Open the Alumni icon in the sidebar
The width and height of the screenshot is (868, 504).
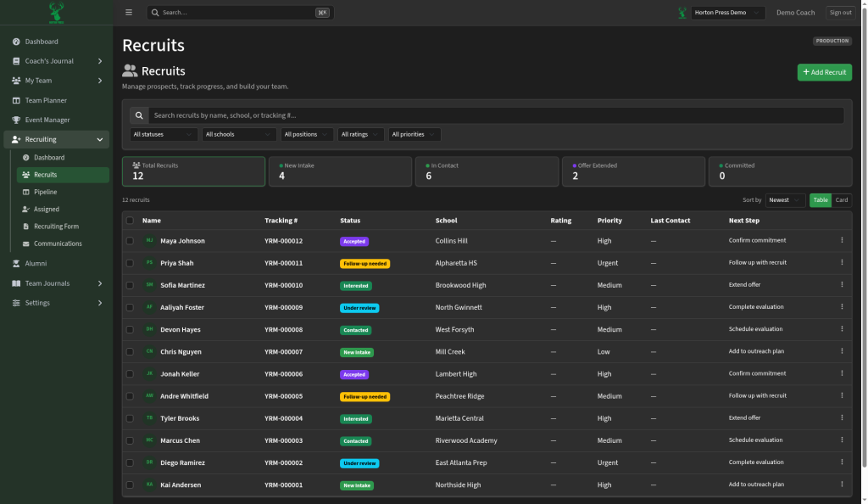click(x=16, y=264)
